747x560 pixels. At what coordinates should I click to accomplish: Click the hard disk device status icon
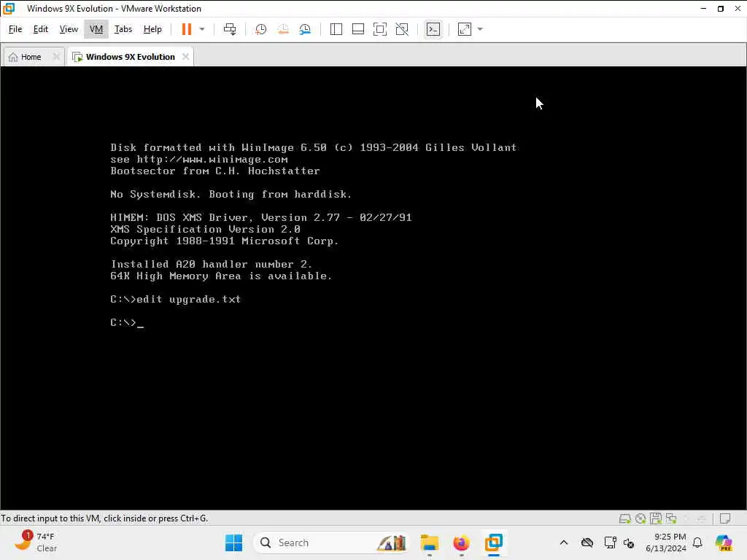pos(624,518)
